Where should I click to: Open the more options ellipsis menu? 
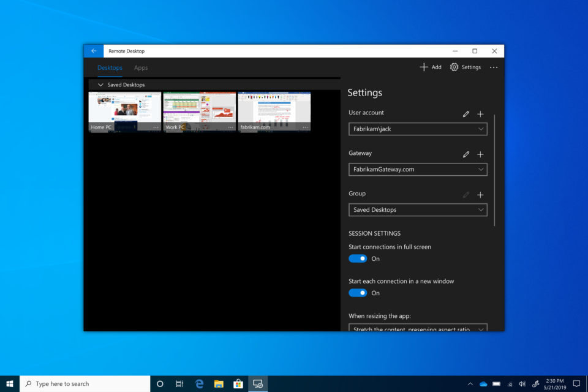494,67
